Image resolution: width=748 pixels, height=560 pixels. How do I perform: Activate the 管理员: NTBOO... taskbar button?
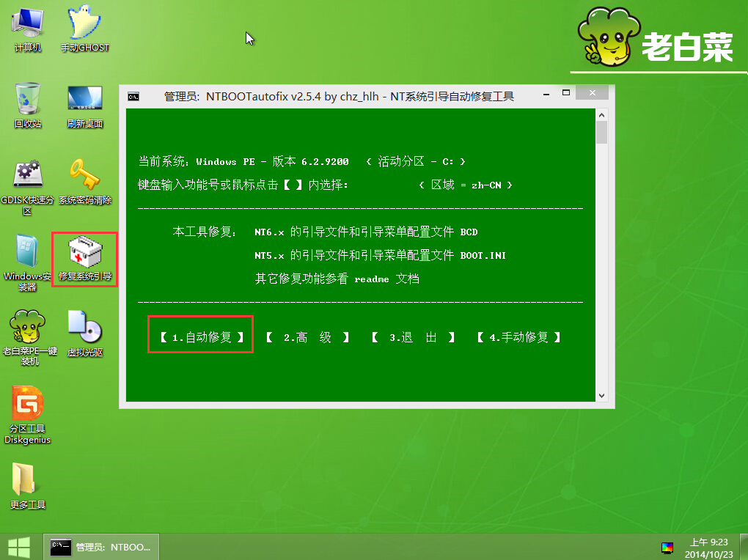click(x=101, y=547)
